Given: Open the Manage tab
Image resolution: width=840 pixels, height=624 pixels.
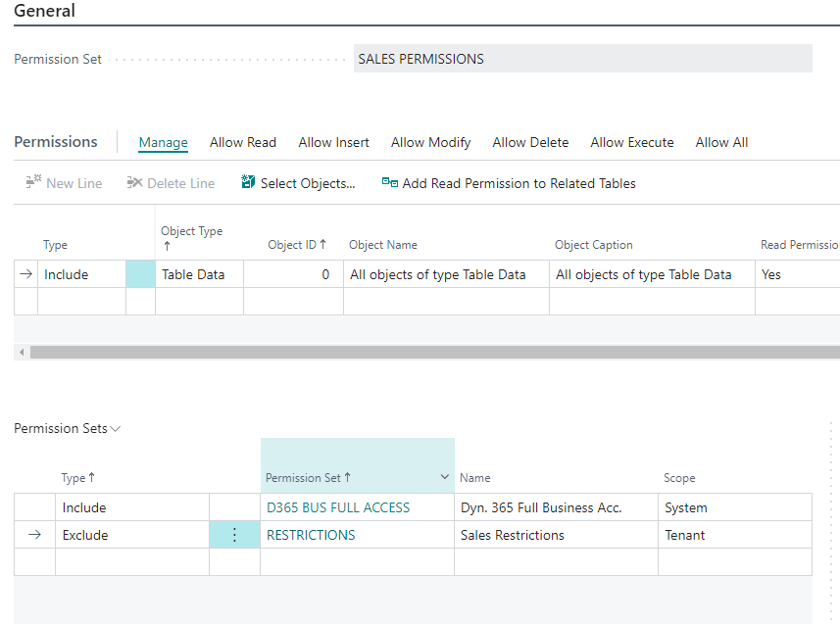Looking at the screenshot, I should [x=163, y=142].
